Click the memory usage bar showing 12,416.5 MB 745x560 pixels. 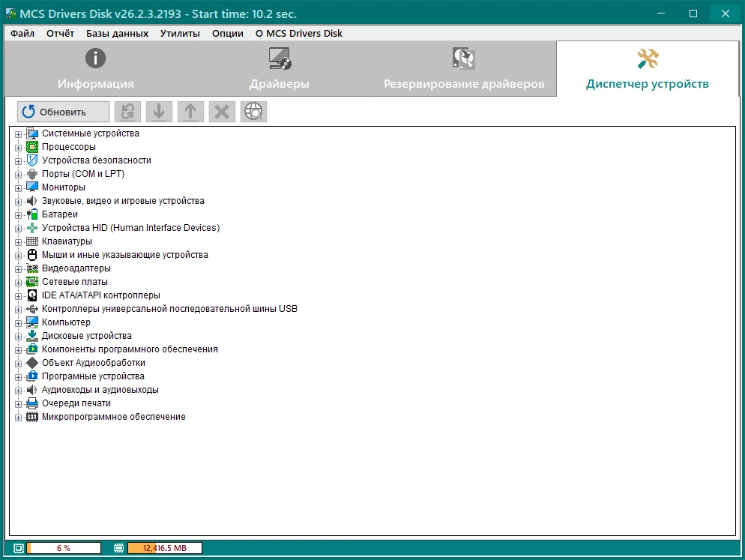164,548
